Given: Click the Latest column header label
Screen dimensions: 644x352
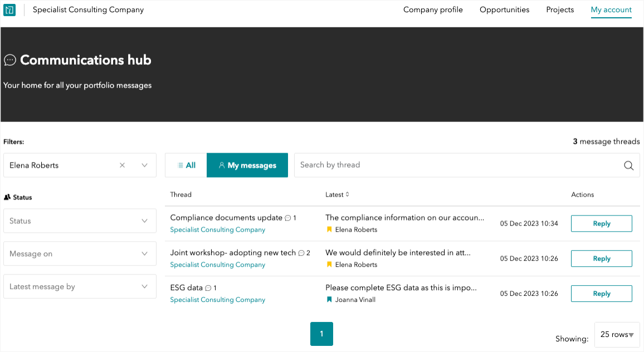Looking at the screenshot, I should pos(334,195).
